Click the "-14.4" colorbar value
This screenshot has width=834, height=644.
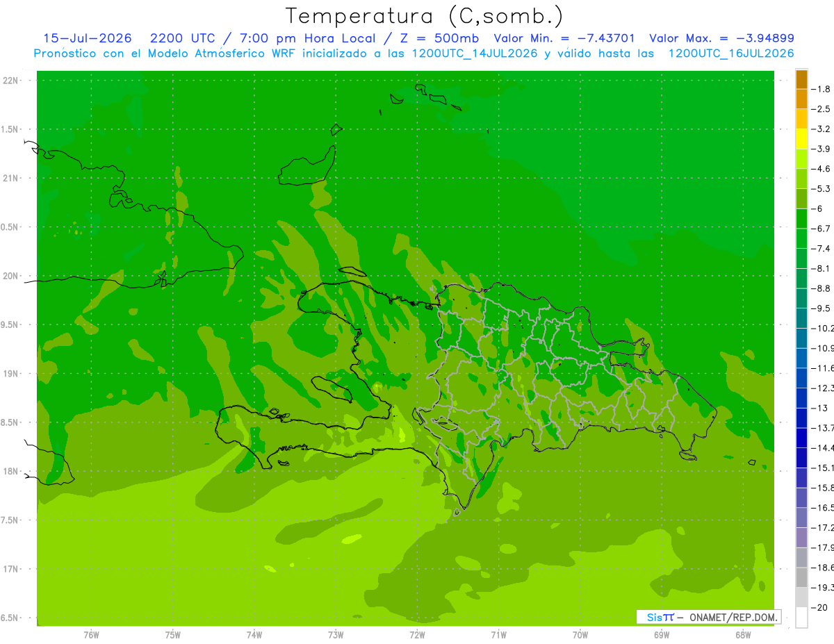824,447
